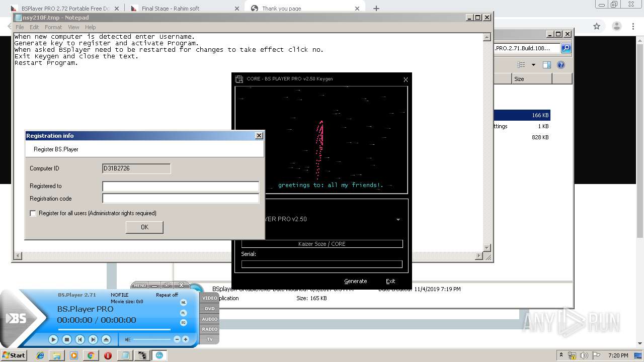This screenshot has height=362, width=644.
Task: Click the Registered to input field
Action: click(x=181, y=186)
